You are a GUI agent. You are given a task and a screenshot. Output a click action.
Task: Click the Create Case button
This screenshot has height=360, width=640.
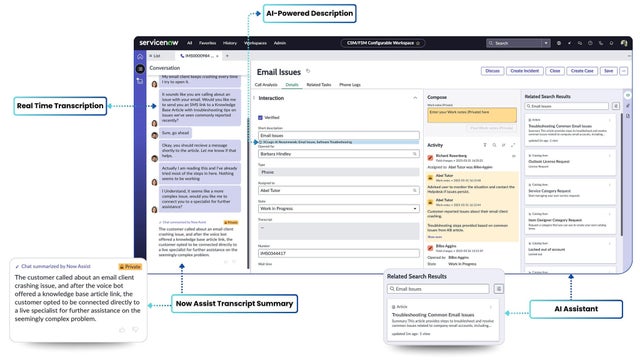tap(582, 71)
